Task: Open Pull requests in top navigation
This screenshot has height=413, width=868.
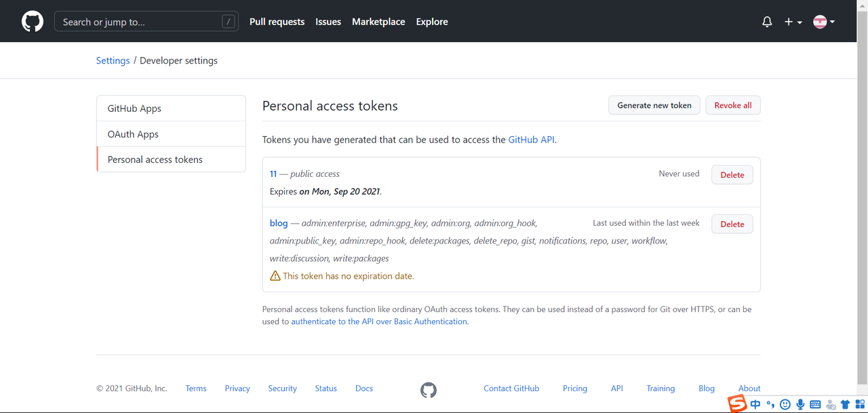Action: tap(277, 22)
